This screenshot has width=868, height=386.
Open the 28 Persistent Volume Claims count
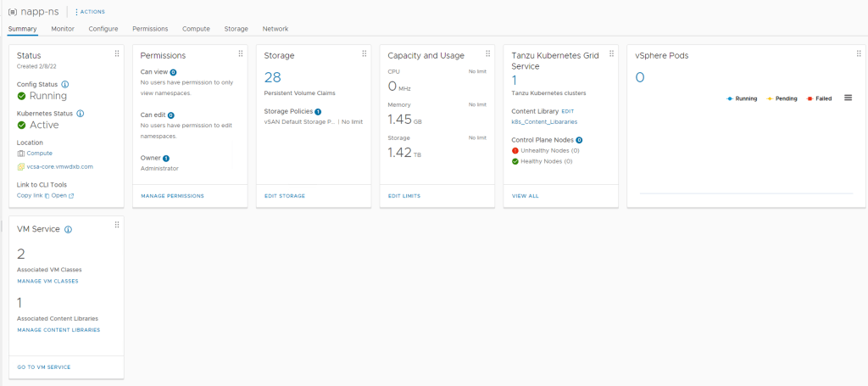272,77
